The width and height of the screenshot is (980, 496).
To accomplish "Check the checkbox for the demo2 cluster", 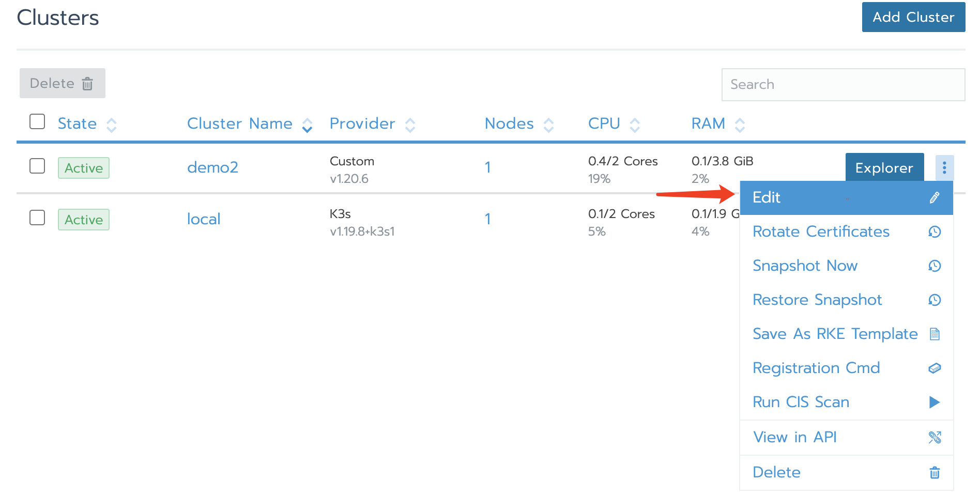I will [37, 166].
